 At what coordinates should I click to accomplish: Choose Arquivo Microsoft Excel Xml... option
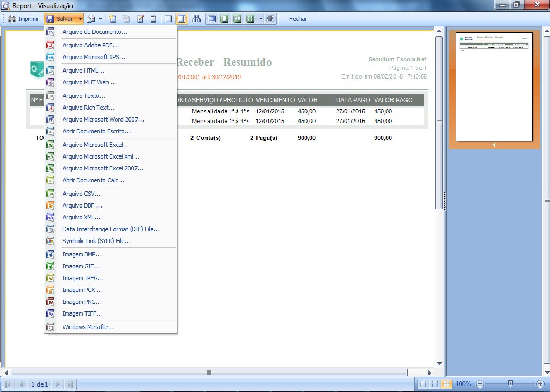pyautogui.click(x=111, y=157)
